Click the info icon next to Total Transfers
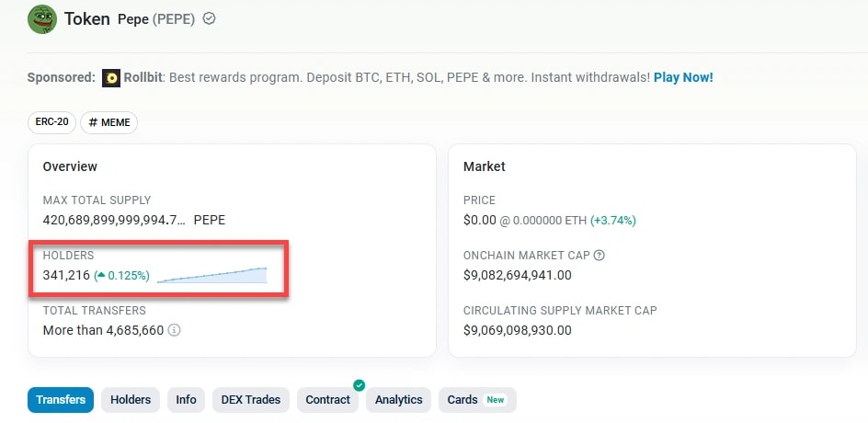Screen dimensions: 868x423 pyautogui.click(x=174, y=329)
